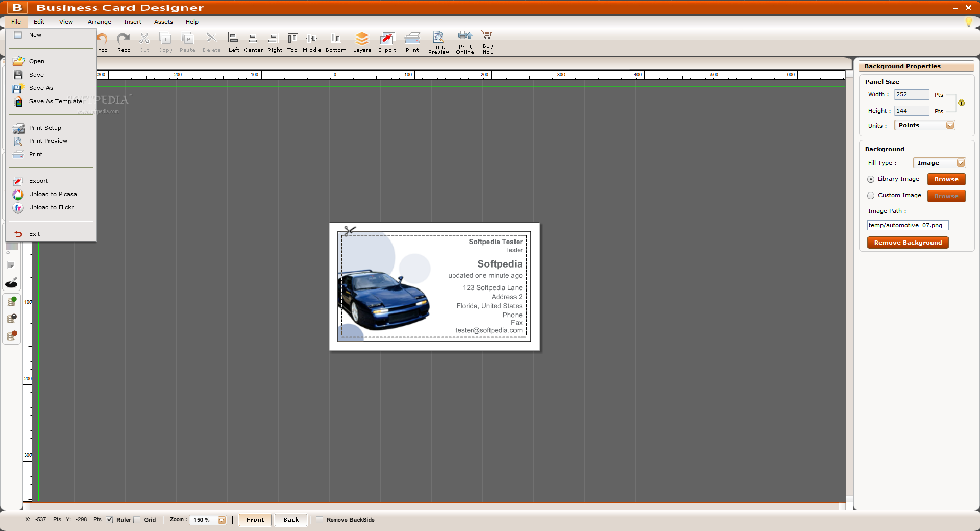Align objects to Bottom
This screenshot has width=980, height=531.
pos(336,42)
